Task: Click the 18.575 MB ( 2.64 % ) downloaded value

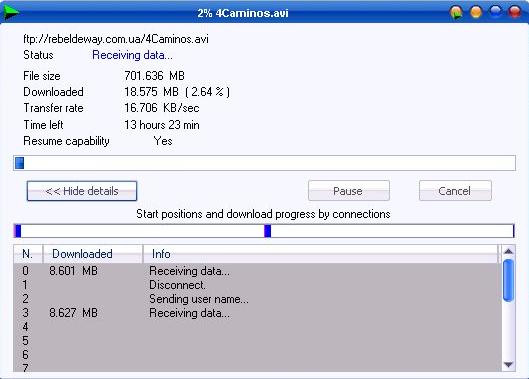Action: (177, 92)
